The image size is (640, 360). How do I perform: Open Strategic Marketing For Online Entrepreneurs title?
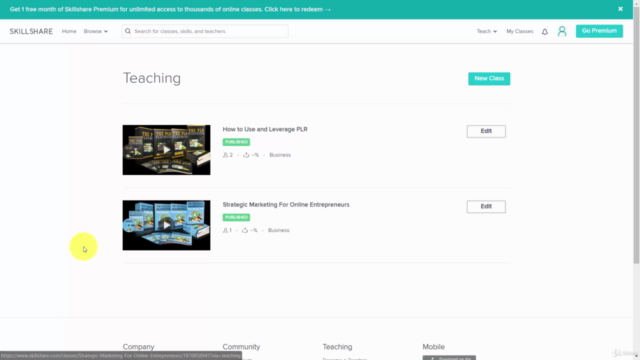tap(286, 204)
